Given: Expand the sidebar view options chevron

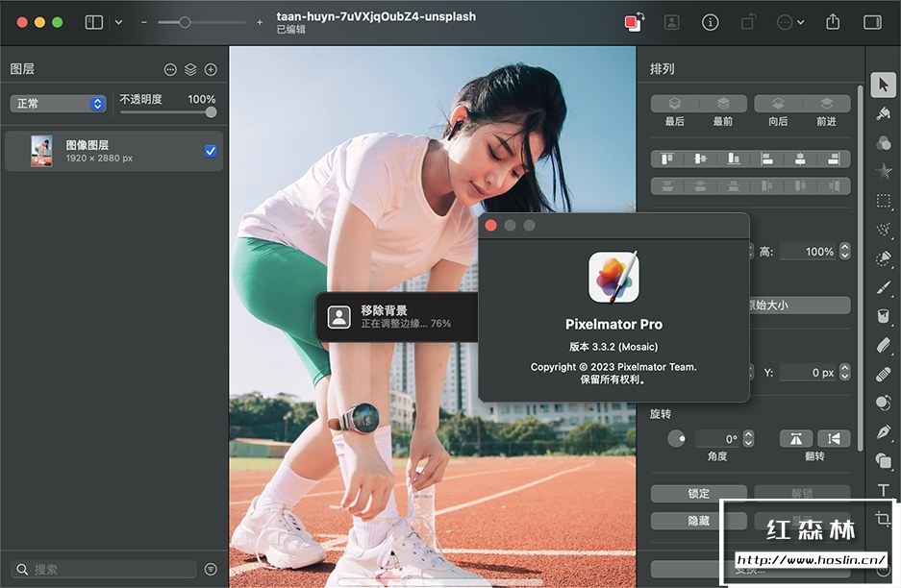Looking at the screenshot, I should click(118, 22).
